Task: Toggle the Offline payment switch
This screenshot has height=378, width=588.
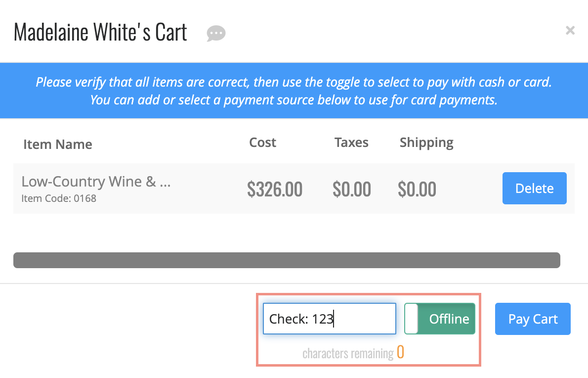Action: 439,319
